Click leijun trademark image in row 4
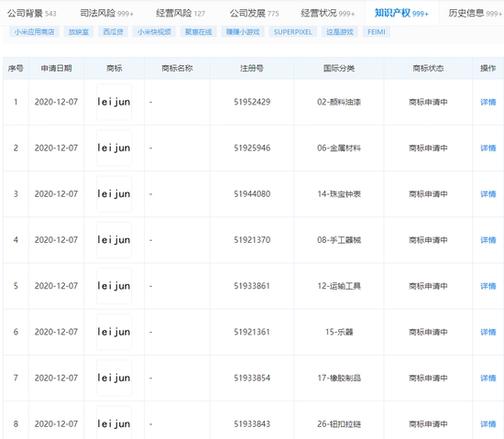This screenshot has height=439, width=504. click(115, 240)
